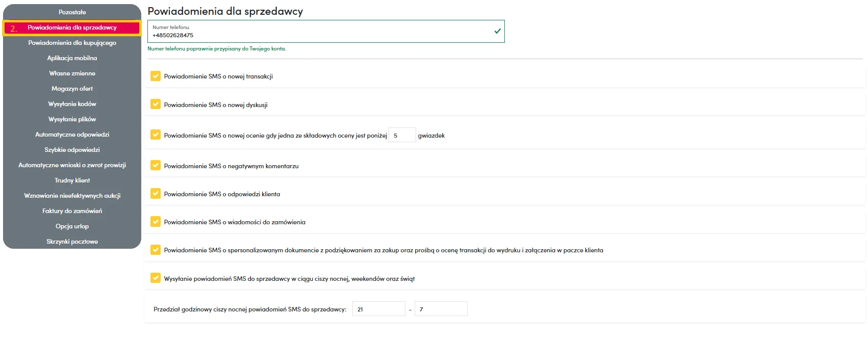Toggle new rating SMS notification checkbox
Viewport: 868px width, 341px height.
[x=156, y=135]
